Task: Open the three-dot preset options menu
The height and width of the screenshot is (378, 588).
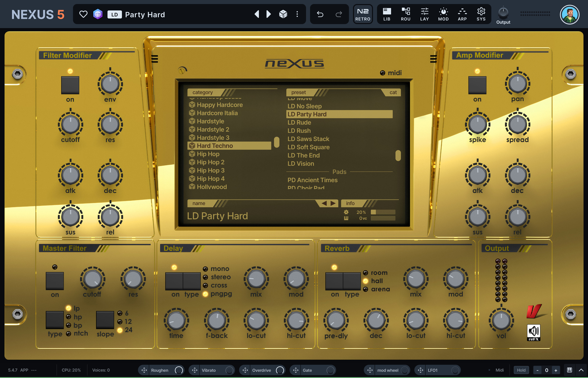Action: 297,14
